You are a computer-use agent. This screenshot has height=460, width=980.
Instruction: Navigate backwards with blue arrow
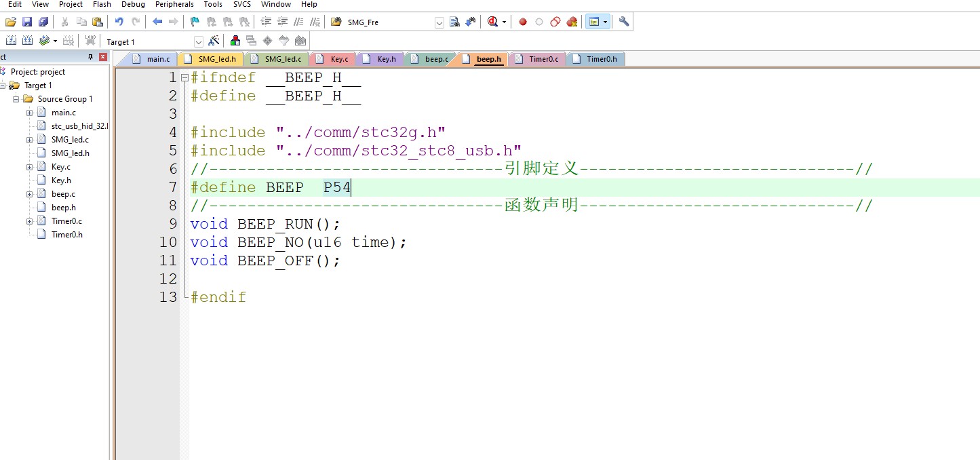tap(157, 22)
